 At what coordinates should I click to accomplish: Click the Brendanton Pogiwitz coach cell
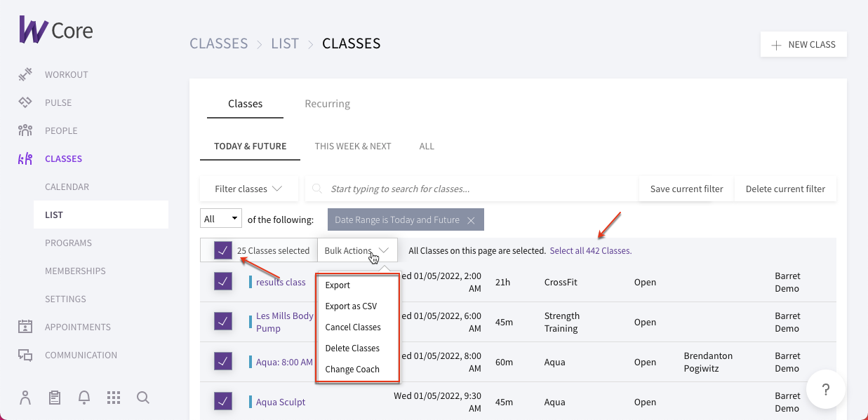tap(708, 362)
